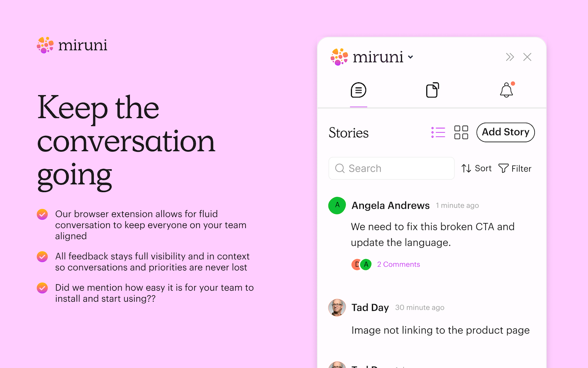This screenshot has height=368, width=588.
Task: Close the miruni extension panel
Action: coord(527,57)
